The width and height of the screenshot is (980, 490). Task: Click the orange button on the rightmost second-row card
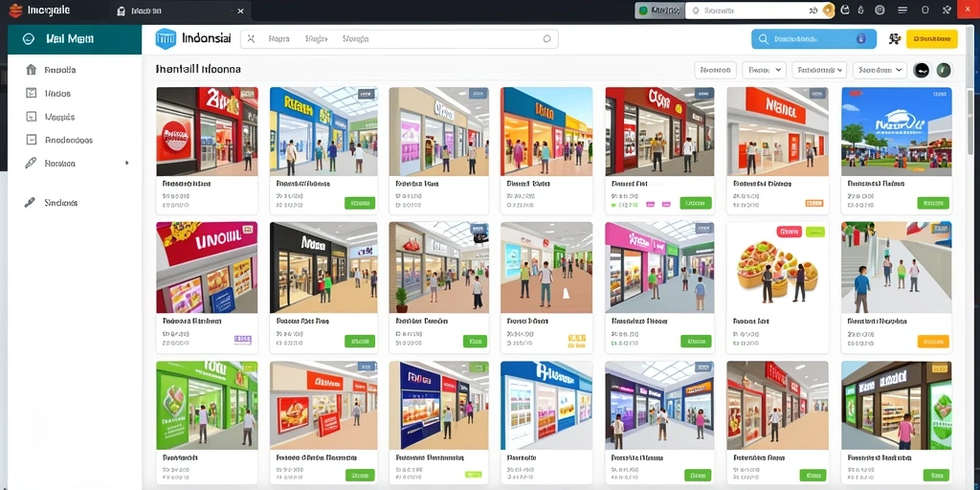point(933,342)
